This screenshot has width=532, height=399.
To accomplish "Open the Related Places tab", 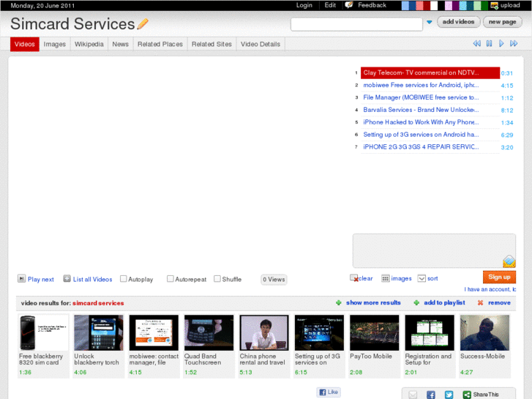I will (x=160, y=44).
